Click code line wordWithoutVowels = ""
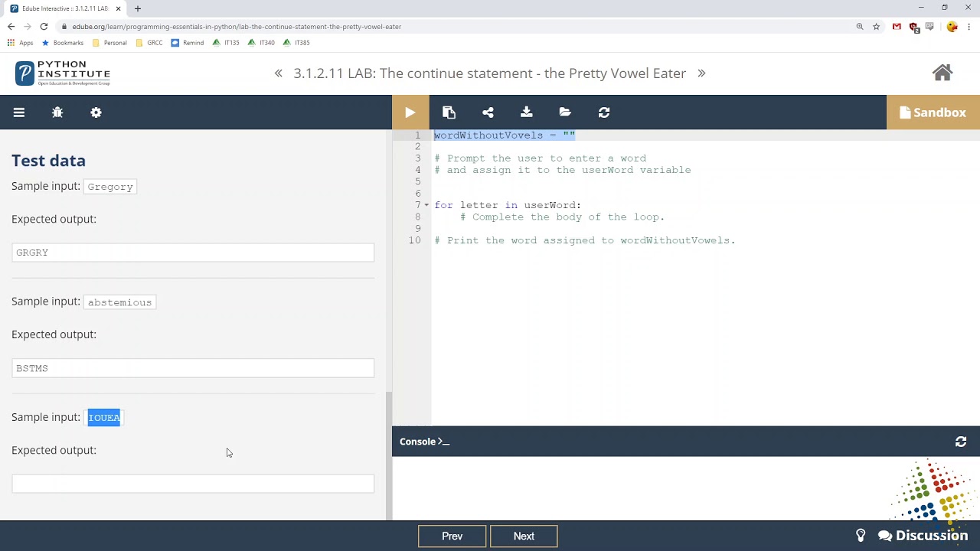The image size is (980, 551). click(x=505, y=135)
